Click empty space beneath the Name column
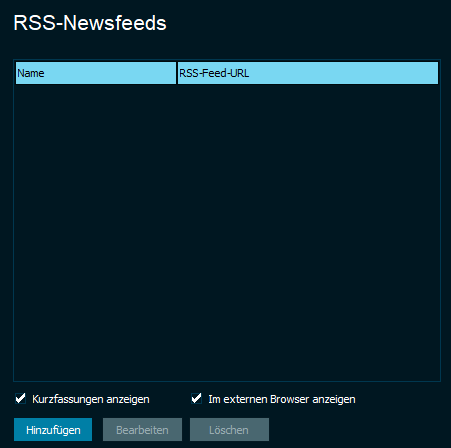This screenshot has width=451, height=448. point(96,232)
